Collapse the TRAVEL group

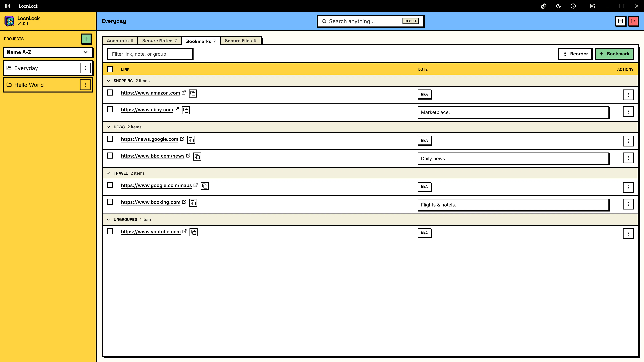point(108,173)
